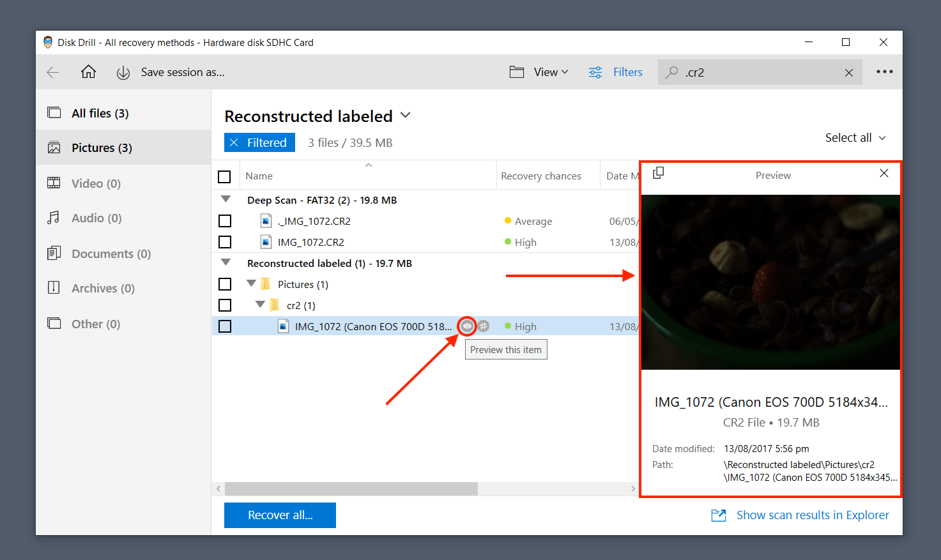Check the cr2 (1) folder checkbox

[225, 305]
